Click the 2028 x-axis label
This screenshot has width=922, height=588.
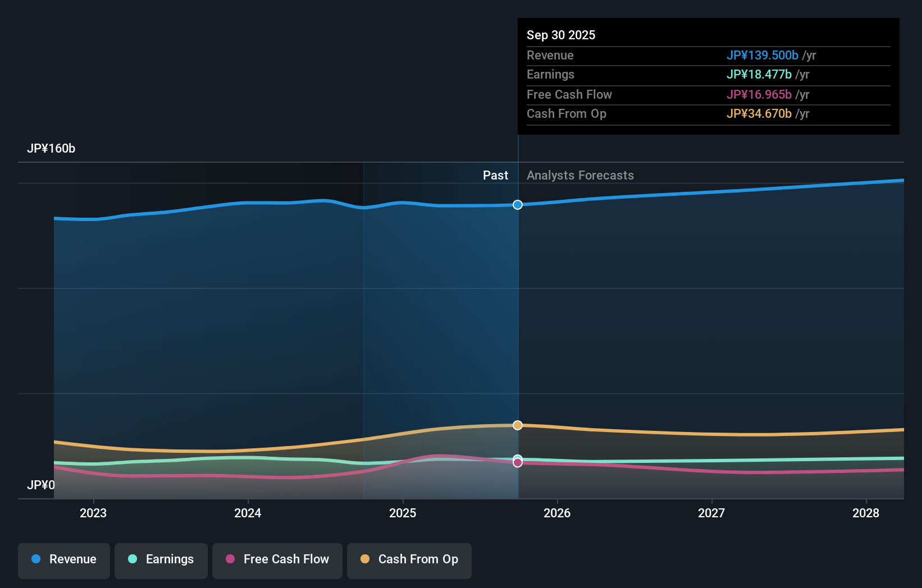[866, 513]
